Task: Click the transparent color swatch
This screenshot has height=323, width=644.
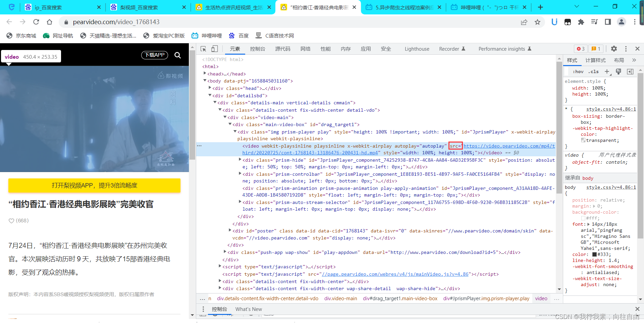Action: point(583,140)
